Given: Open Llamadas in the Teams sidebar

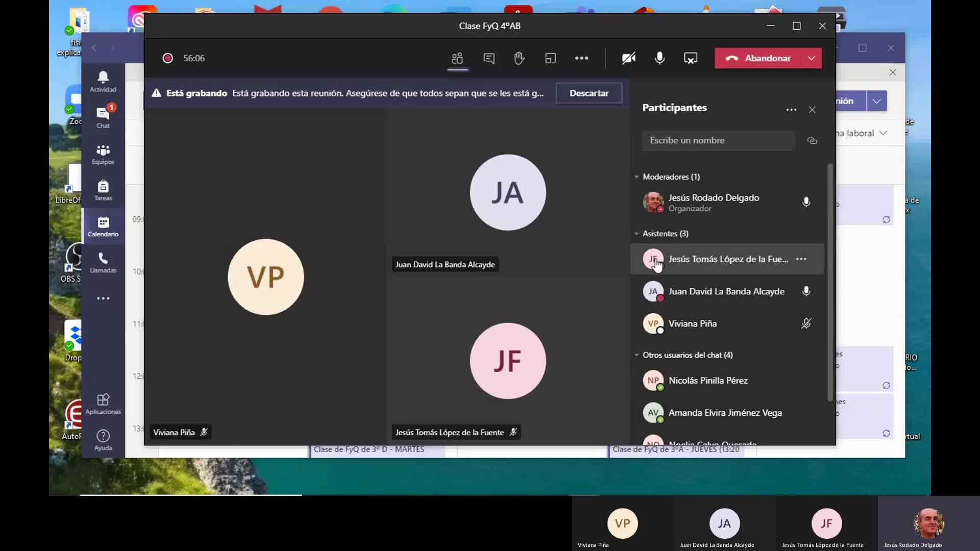Looking at the screenshot, I should pyautogui.click(x=103, y=263).
